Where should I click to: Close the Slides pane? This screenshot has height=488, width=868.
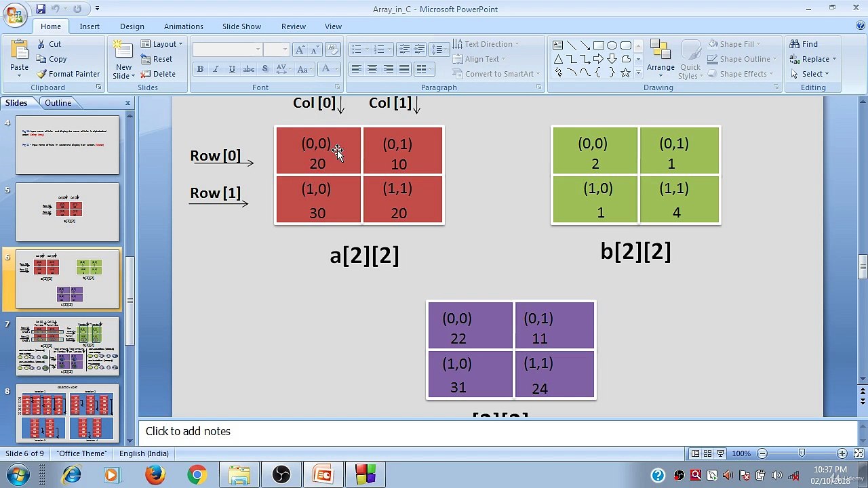(x=127, y=103)
